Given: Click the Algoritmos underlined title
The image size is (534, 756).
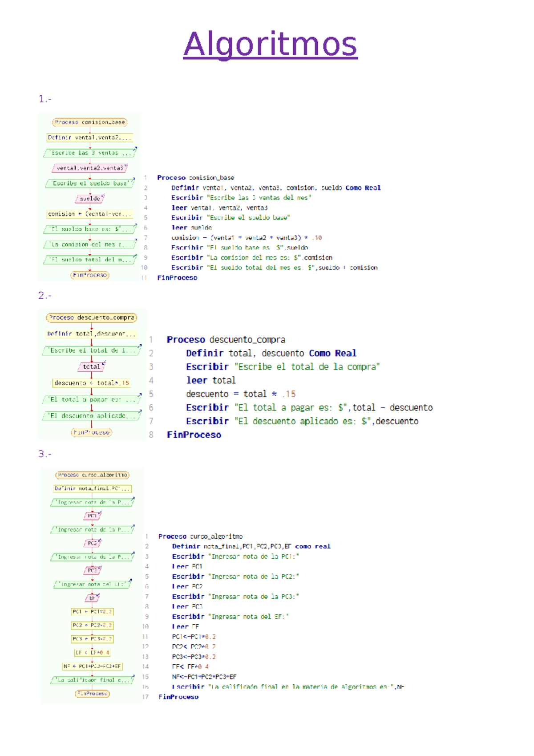Looking at the screenshot, I should tap(270, 45).
